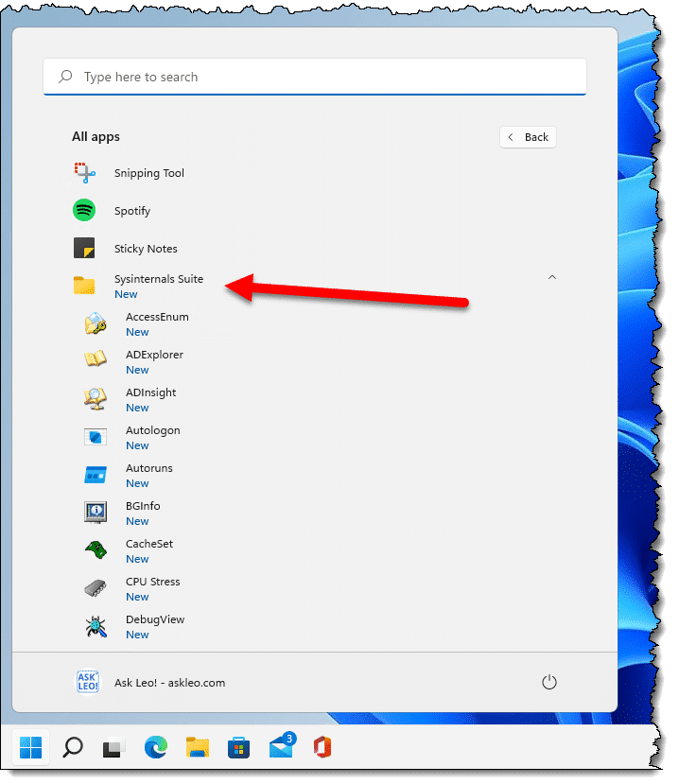Click the Windows Start button on taskbar
Screen dimensions: 679x784
point(30,747)
